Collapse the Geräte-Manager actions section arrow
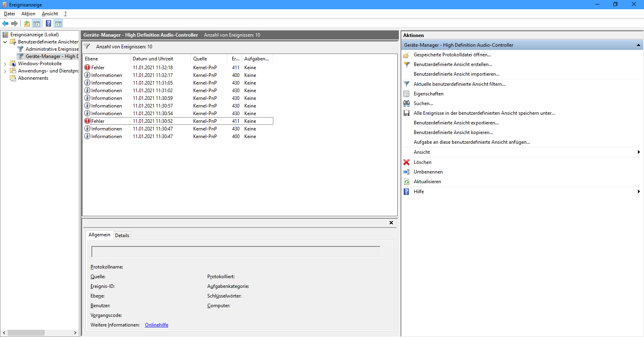644x337 pixels. pyautogui.click(x=638, y=45)
